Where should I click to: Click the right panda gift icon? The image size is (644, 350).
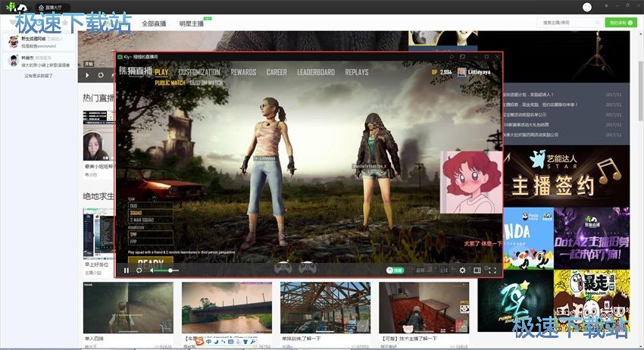[x=307, y=268]
